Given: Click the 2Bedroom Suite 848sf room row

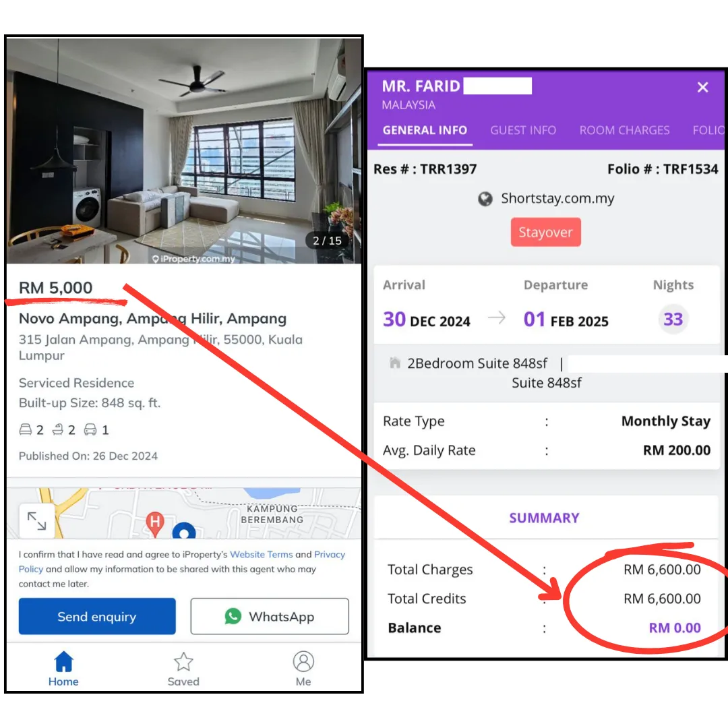Looking at the screenshot, I should 547,373.
